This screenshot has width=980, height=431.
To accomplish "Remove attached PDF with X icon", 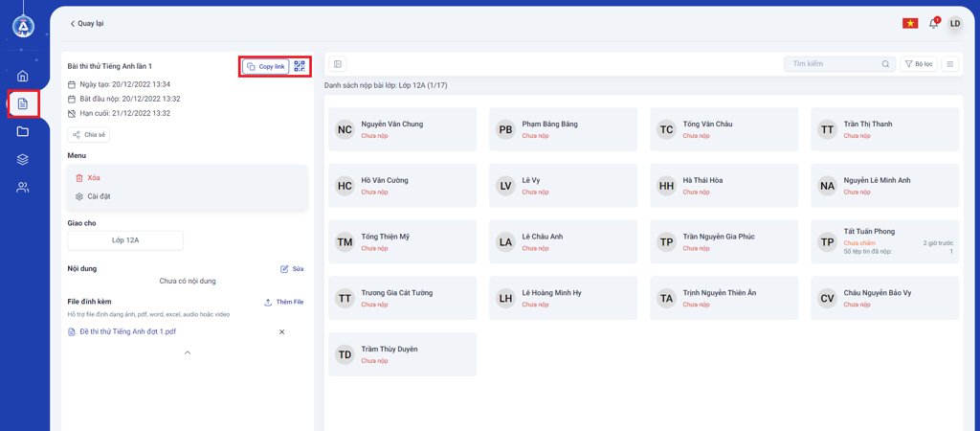I will click(x=281, y=332).
